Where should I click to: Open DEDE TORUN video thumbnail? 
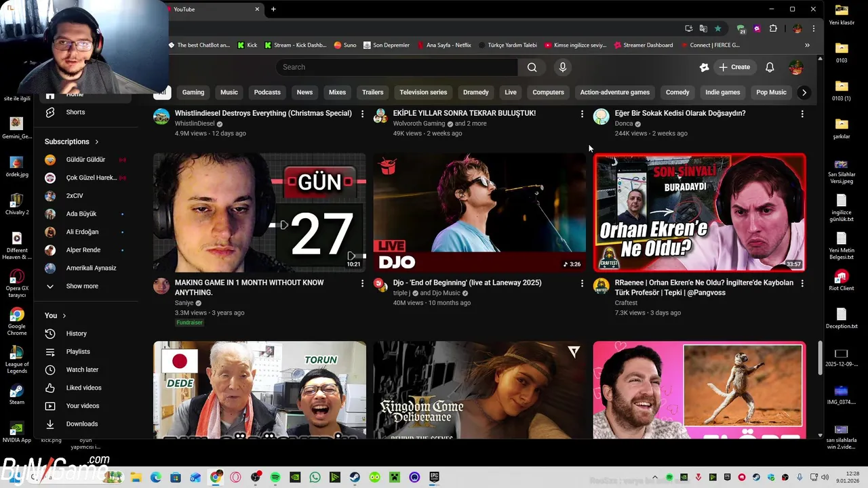click(x=260, y=390)
